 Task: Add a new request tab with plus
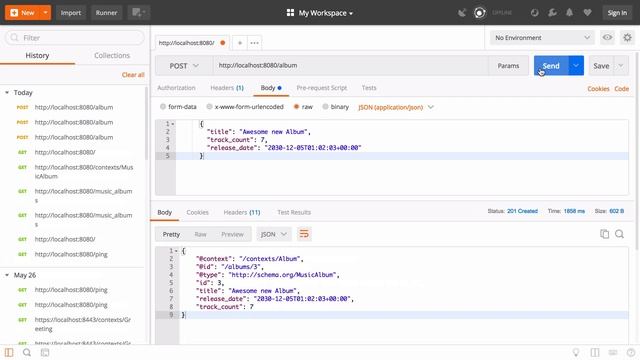pyautogui.click(x=240, y=43)
